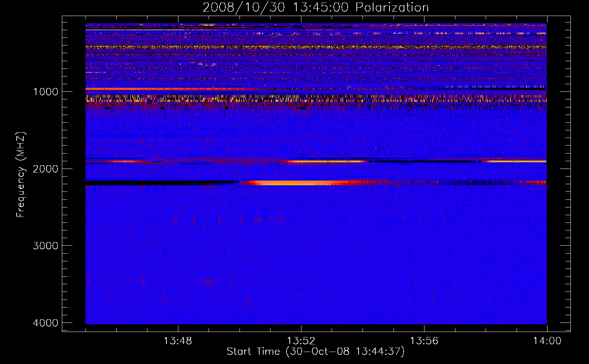Click the 13:52 time tick label

click(x=301, y=341)
